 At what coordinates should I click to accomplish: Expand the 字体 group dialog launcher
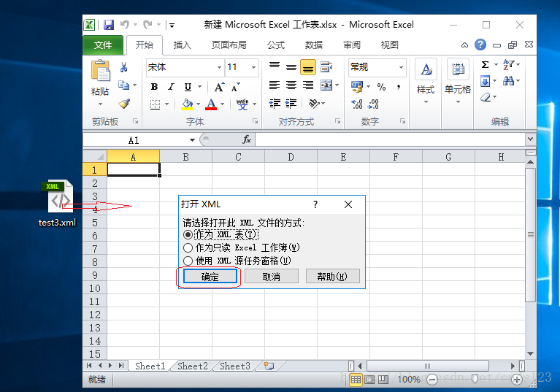point(256,121)
